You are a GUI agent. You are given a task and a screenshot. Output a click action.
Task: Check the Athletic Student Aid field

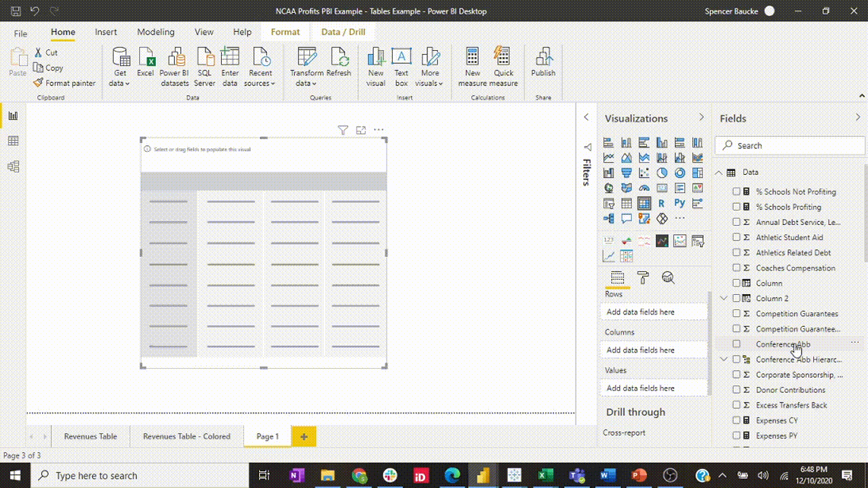tap(736, 237)
